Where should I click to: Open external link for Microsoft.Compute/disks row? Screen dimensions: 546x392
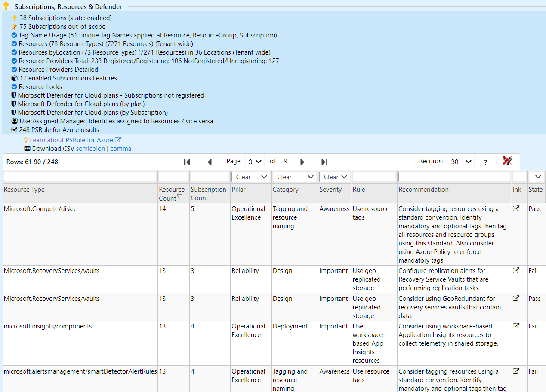(516, 208)
